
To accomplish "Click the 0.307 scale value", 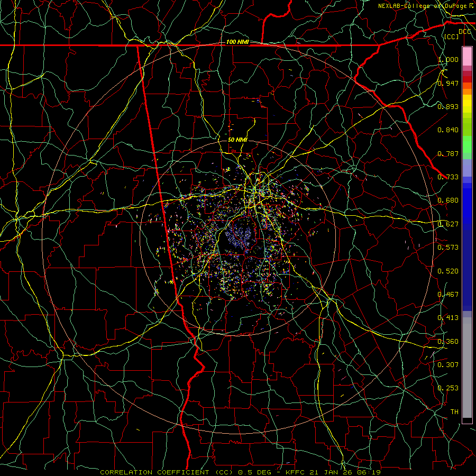I will coord(448,365).
